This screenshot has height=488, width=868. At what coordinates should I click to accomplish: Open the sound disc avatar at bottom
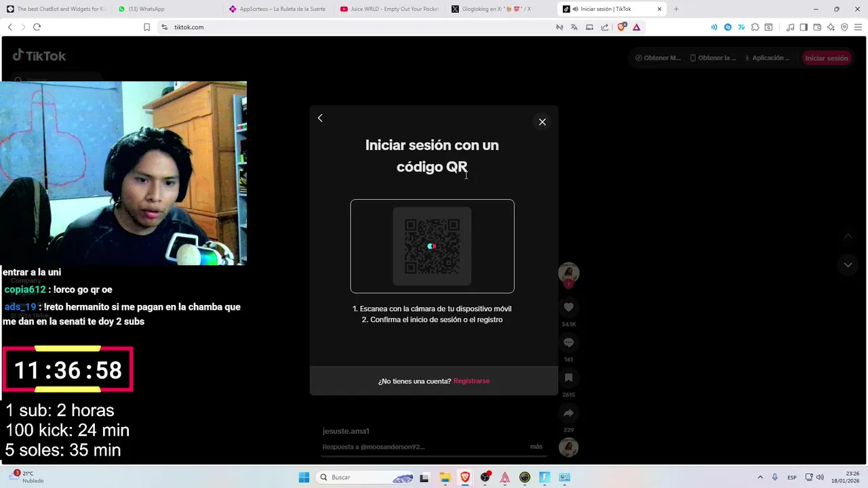[568, 447]
